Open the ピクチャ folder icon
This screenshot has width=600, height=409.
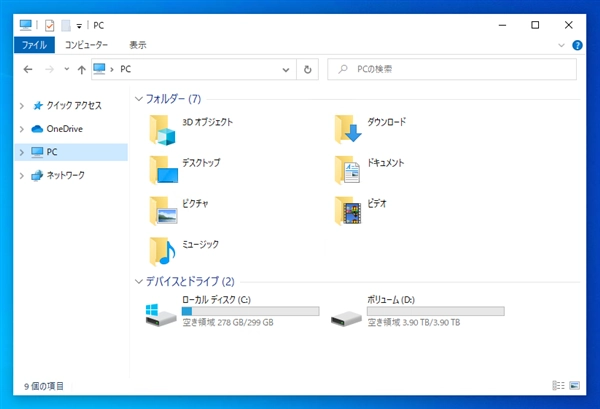pyautogui.click(x=163, y=211)
